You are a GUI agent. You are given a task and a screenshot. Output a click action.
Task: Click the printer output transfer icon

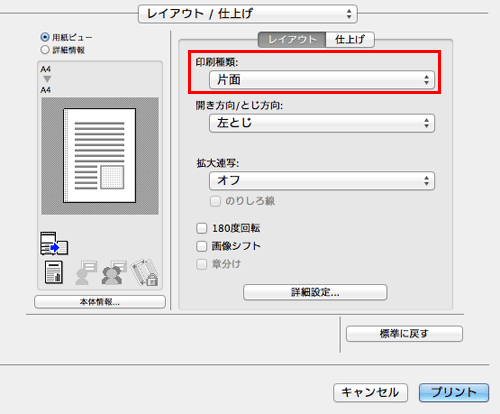point(54,244)
